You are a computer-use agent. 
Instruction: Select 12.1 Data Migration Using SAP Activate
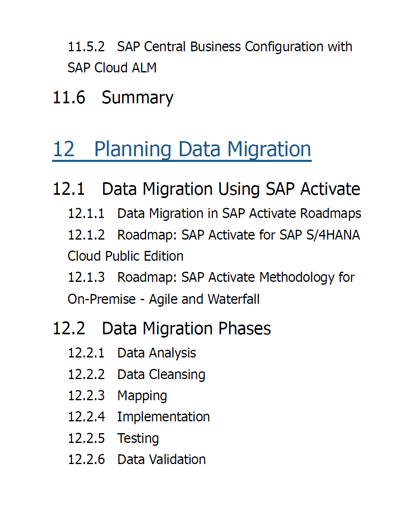coord(206,189)
